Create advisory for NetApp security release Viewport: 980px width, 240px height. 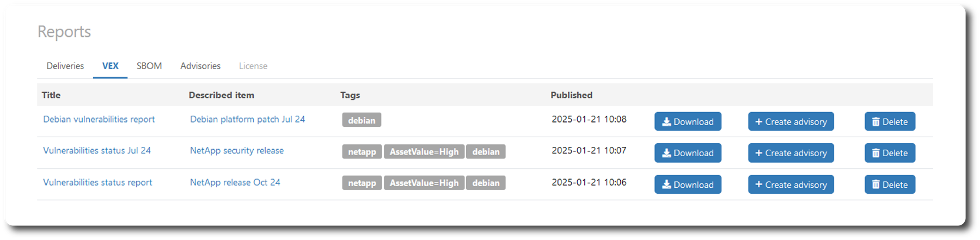(x=791, y=153)
